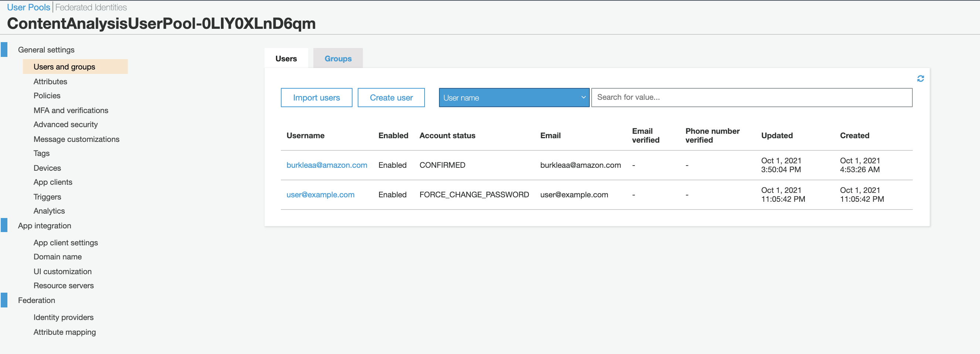Open the Domain name page

pyautogui.click(x=57, y=257)
